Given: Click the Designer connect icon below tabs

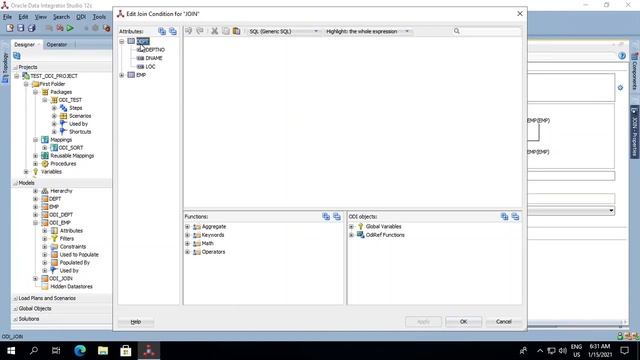Looking at the screenshot, I should point(17,56).
